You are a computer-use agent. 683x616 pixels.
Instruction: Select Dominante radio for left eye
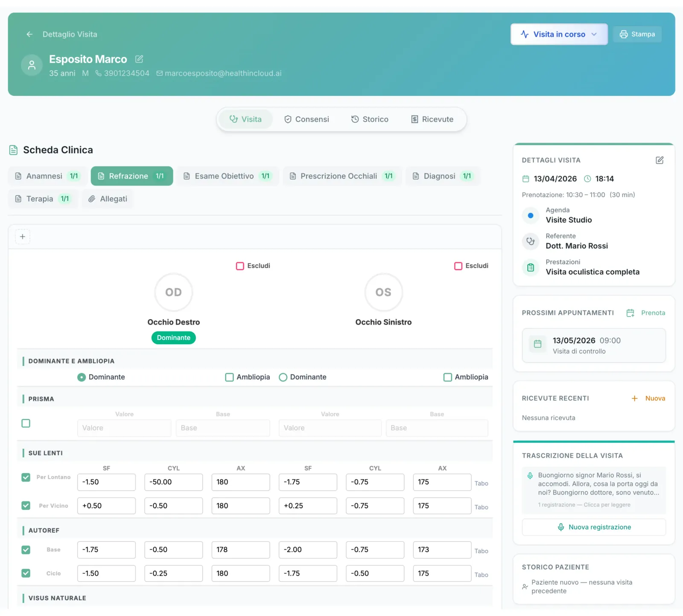(x=283, y=377)
